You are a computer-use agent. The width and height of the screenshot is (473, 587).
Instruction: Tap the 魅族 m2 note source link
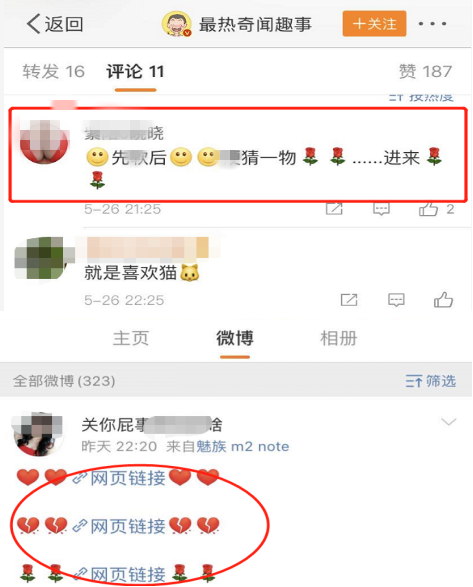[243, 446]
